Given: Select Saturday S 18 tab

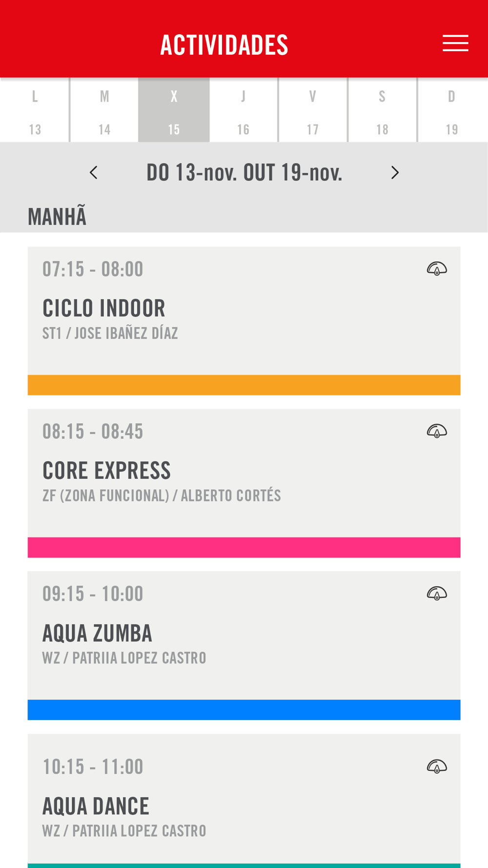Looking at the screenshot, I should point(382,110).
